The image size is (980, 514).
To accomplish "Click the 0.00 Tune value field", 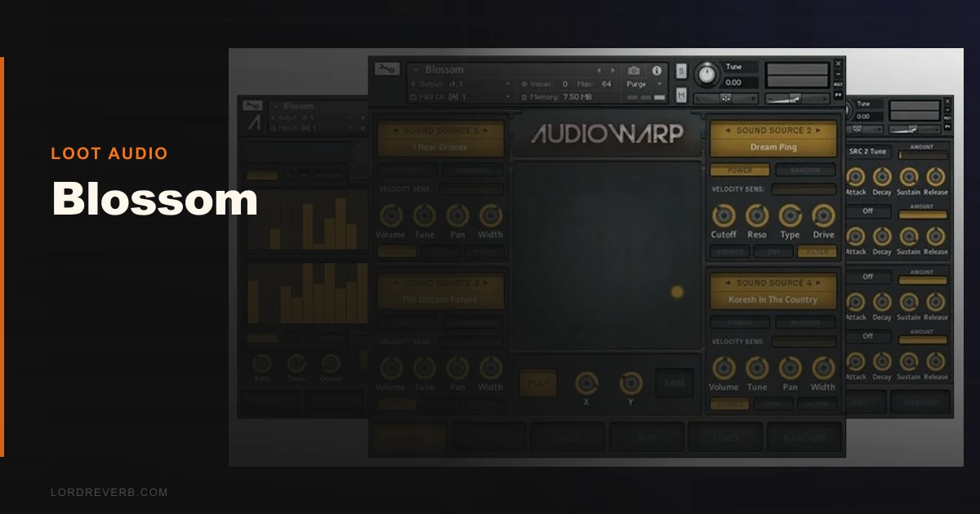I will tap(742, 82).
